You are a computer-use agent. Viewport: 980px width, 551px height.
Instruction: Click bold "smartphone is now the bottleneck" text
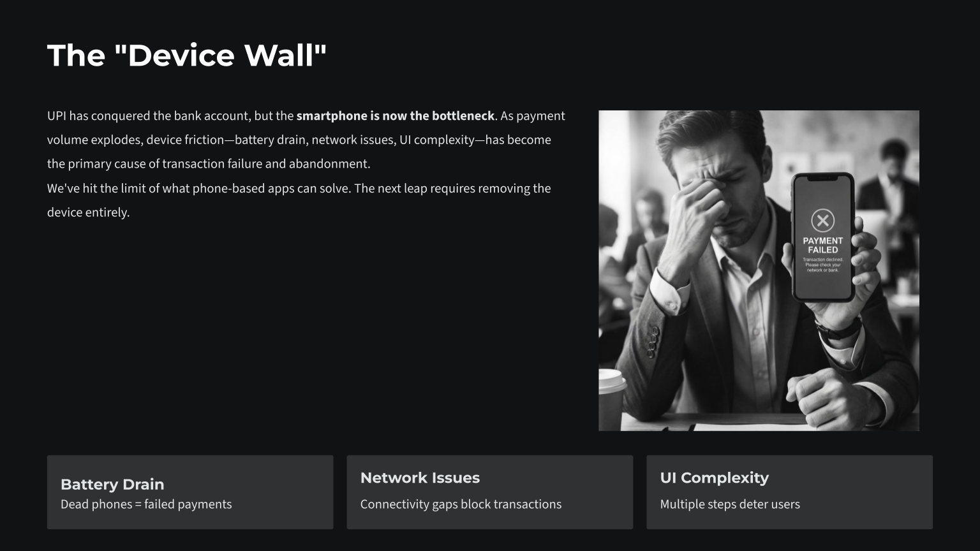pyautogui.click(x=395, y=116)
